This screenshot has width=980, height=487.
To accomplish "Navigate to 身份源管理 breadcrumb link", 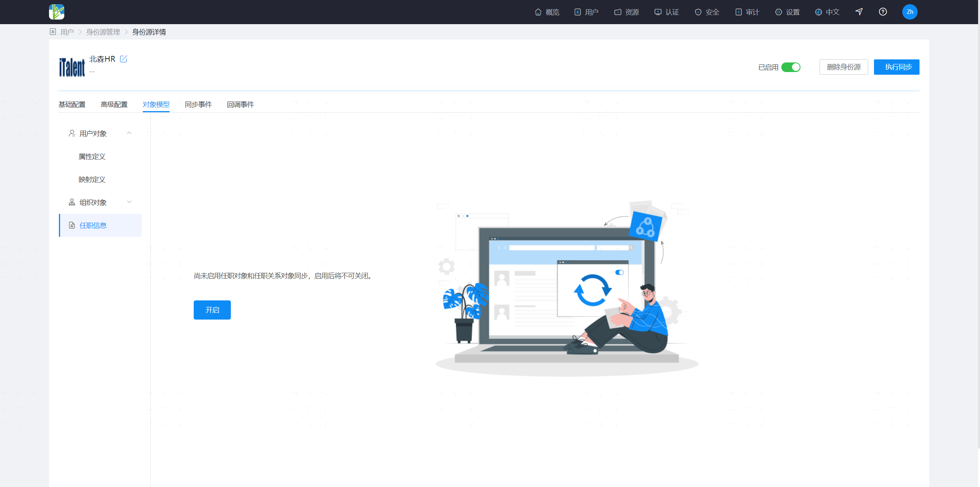I will point(103,32).
